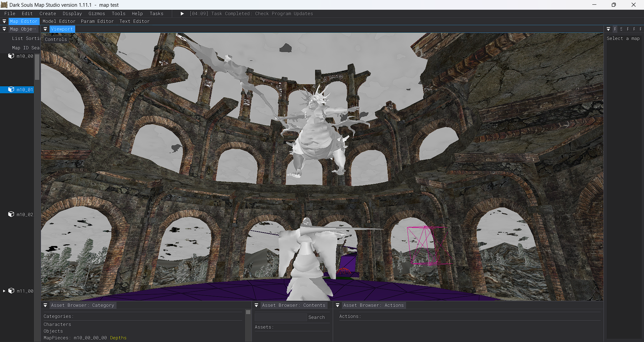Click the play arrow beside the task status
Viewport: 644px width, 342px height.
[x=182, y=14]
